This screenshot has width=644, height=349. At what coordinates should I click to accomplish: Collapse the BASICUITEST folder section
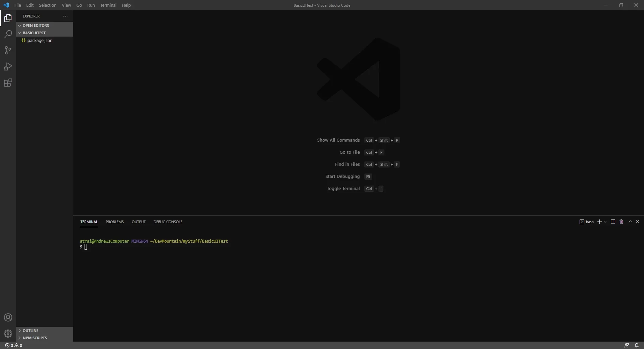tap(45, 33)
